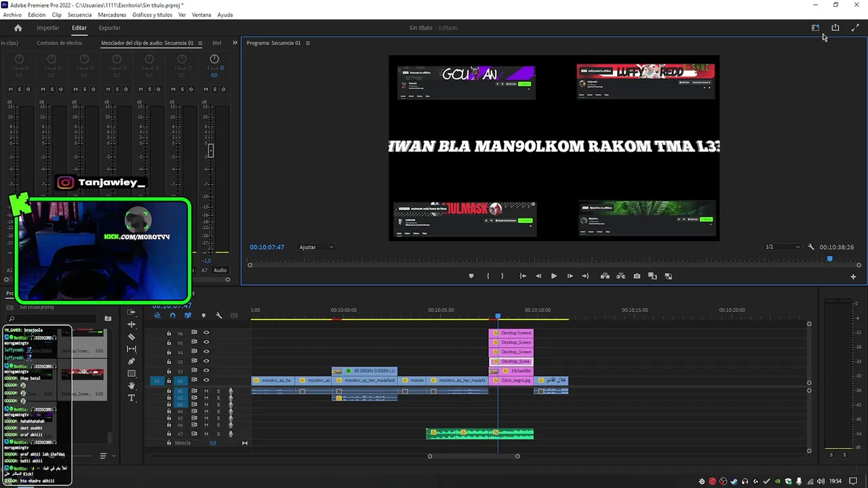The image size is (868, 488).
Task: Select the Rectangle tool
Action: (x=132, y=373)
